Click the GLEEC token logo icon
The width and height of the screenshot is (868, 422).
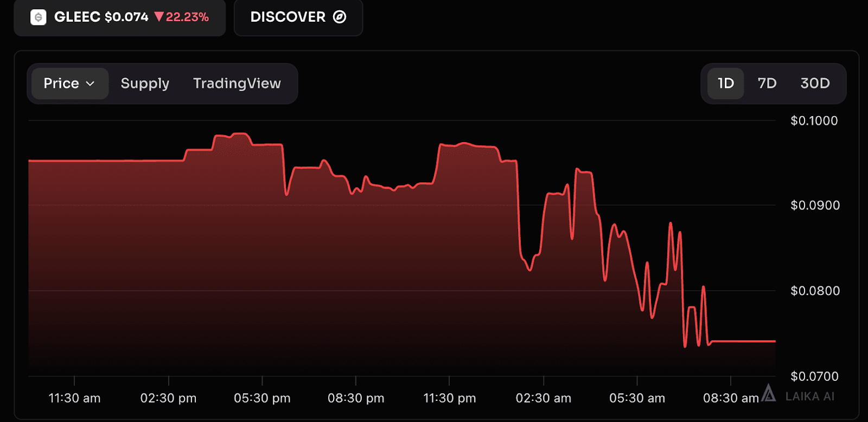[38, 17]
